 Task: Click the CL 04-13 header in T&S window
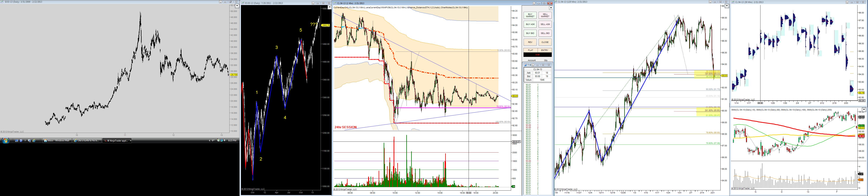pyautogui.click(x=537, y=69)
